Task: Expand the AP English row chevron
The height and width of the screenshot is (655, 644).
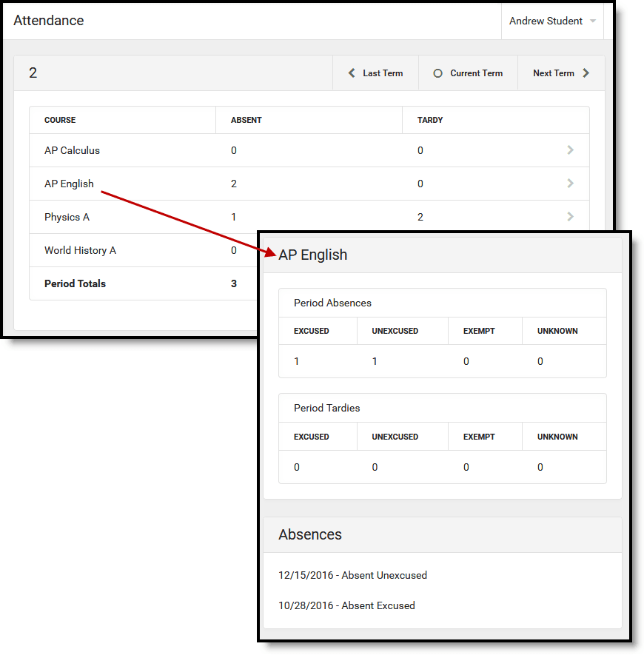Action: click(x=571, y=184)
